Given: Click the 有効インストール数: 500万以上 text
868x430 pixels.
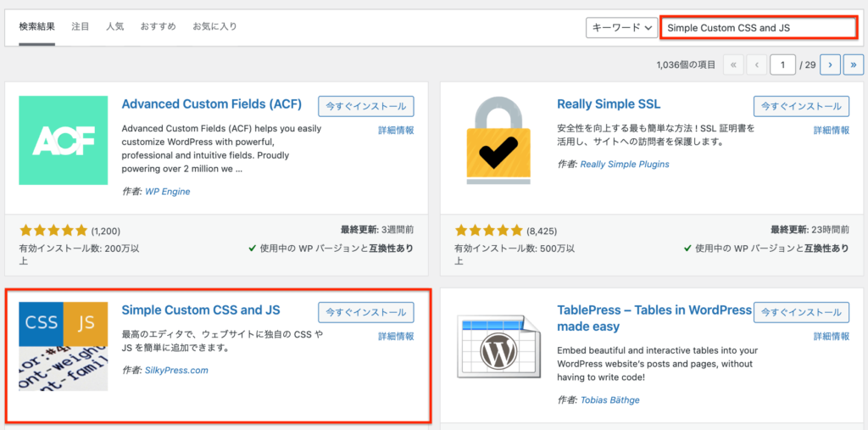Looking at the screenshot, I should [514, 254].
